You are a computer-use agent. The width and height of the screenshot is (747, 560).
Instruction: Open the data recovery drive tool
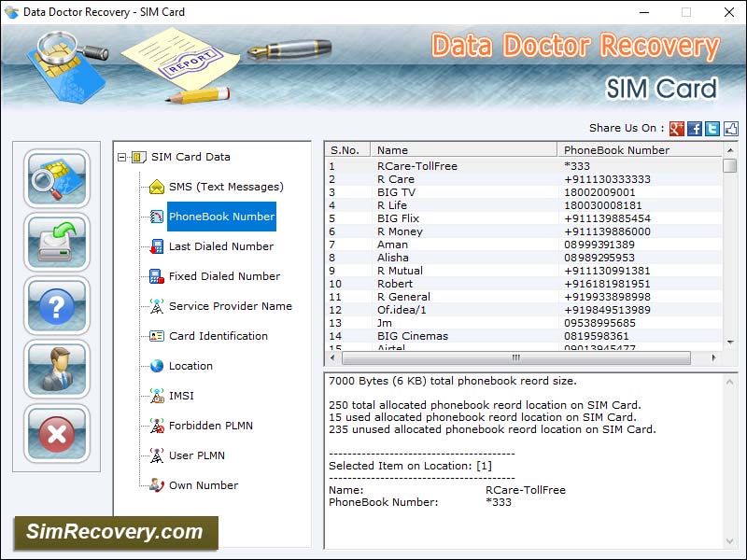click(x=56, y=243)
